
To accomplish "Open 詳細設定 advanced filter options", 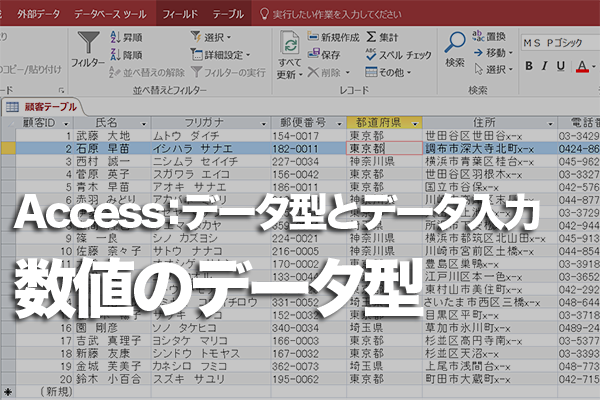I will (x=220, y=55).
